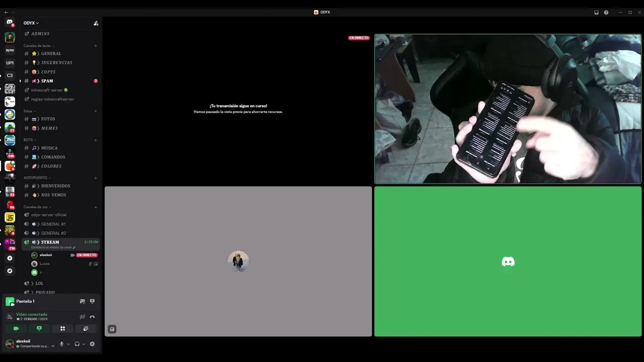Open user settings gear
The height and width of the screenshot is (362, 644).
point(92,344)
